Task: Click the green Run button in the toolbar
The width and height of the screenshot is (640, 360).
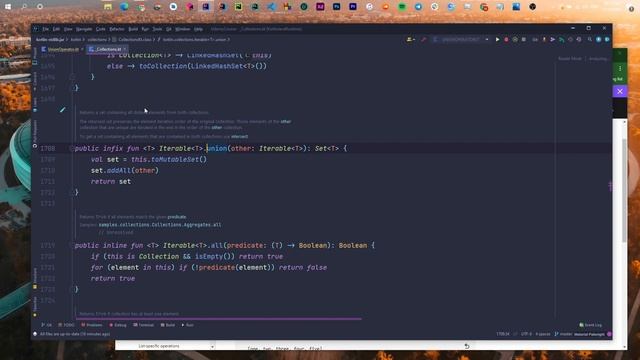Action: click(497, 40)
